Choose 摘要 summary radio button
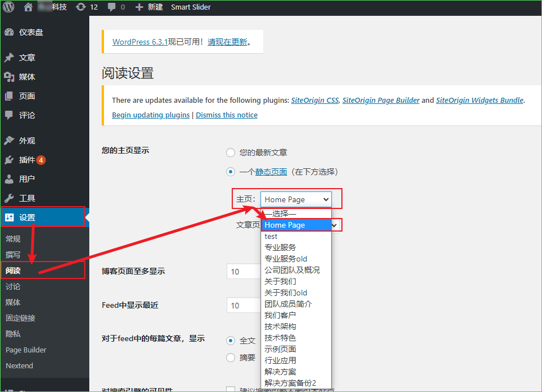 tap(231, 358)
